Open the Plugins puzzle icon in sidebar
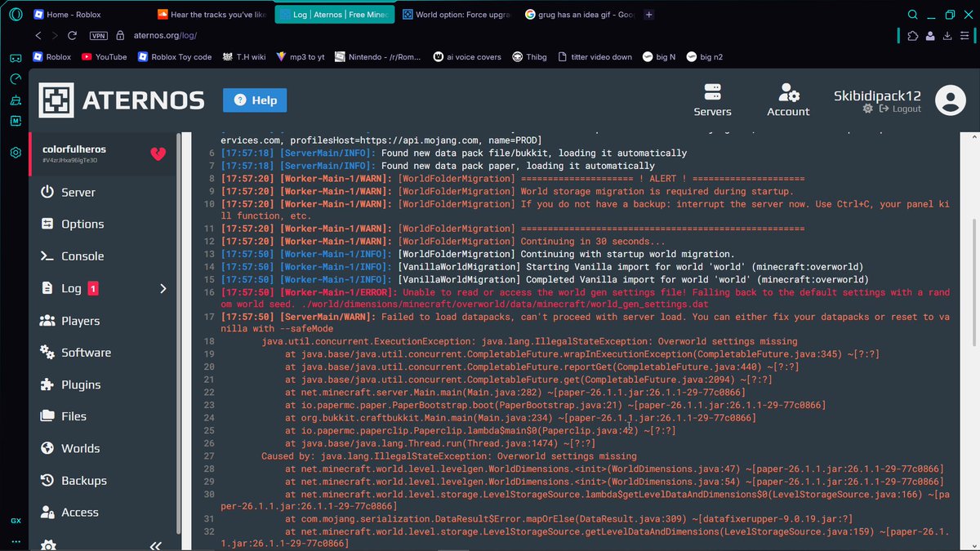 47,384
